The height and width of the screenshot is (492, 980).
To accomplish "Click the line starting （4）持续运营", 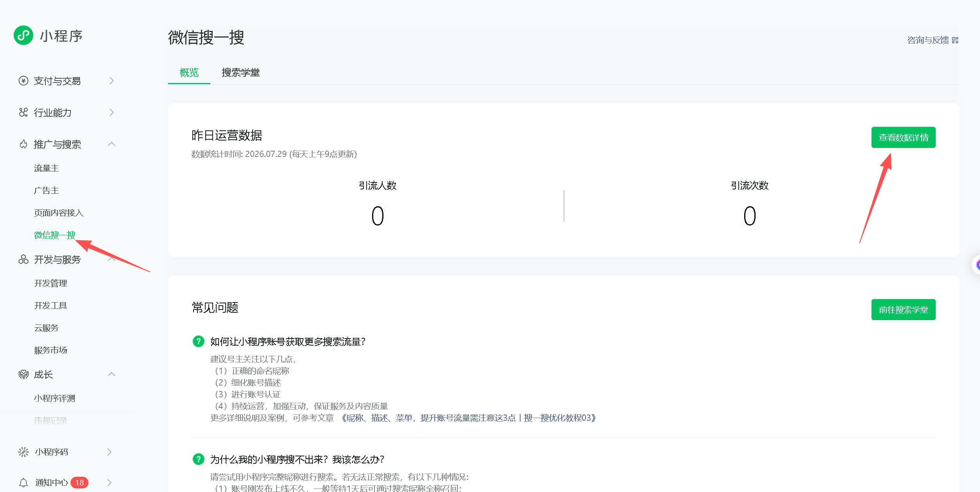I will [301, 406].
